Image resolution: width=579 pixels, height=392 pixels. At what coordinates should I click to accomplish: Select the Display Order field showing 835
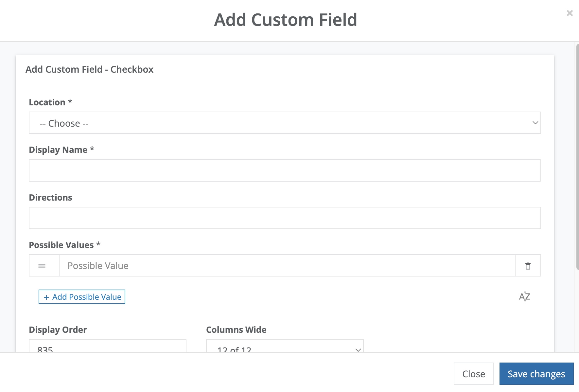(107, 346)
